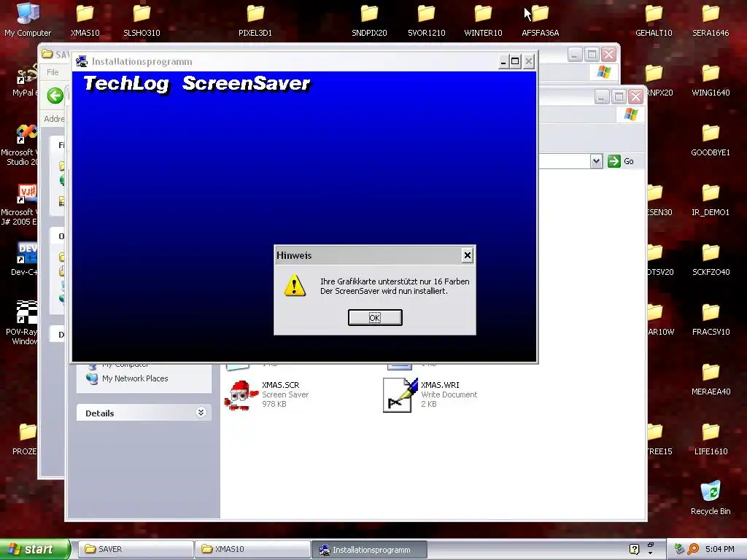Click the Go button in Explorer address bar
This screenshot has width=747, height=560.
(621, 161)
